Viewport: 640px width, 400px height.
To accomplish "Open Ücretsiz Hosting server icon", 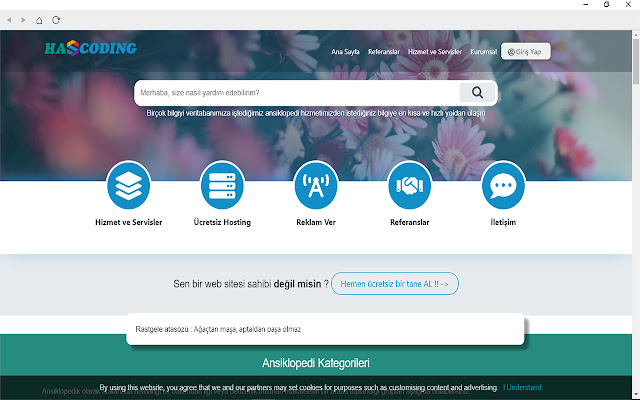I will (222, 186).
